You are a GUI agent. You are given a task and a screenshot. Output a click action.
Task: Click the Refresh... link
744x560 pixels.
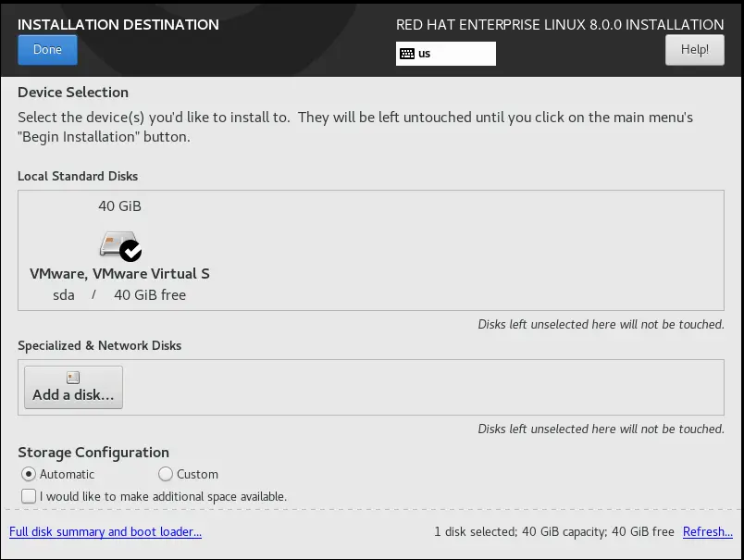(708, 531)
